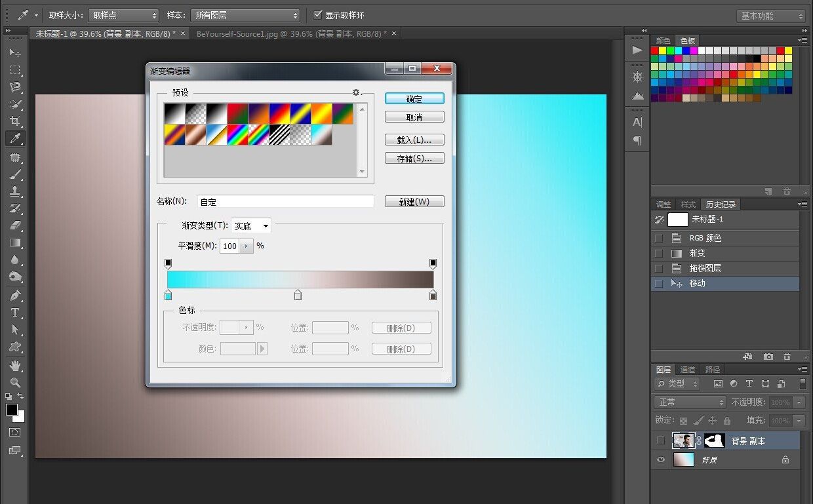Select the Path Selection tool
813x504 pixels.
15,330
